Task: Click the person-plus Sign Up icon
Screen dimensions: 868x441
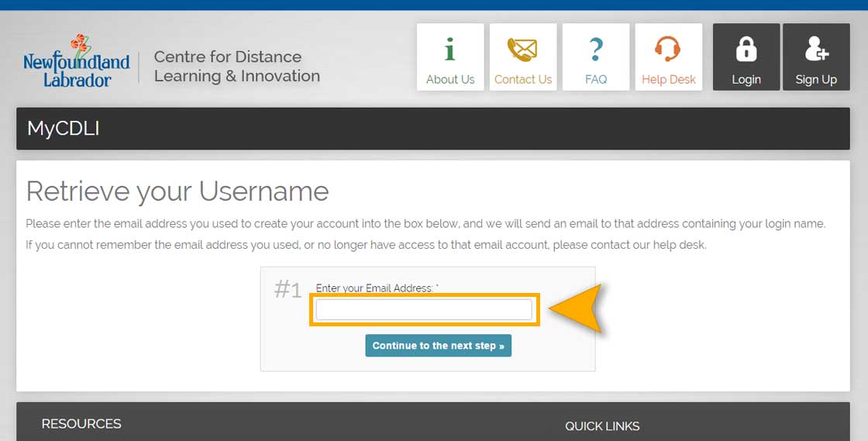Action: [817, 49]
